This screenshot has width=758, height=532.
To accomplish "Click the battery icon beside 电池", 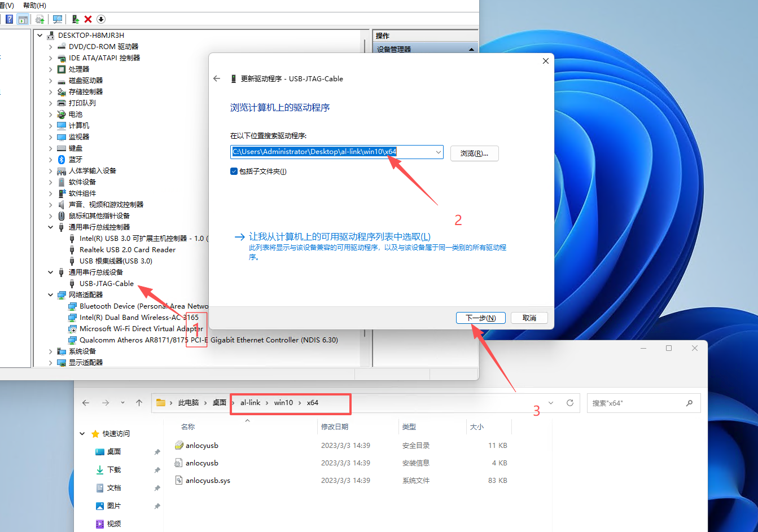I will tap(62, 115).
